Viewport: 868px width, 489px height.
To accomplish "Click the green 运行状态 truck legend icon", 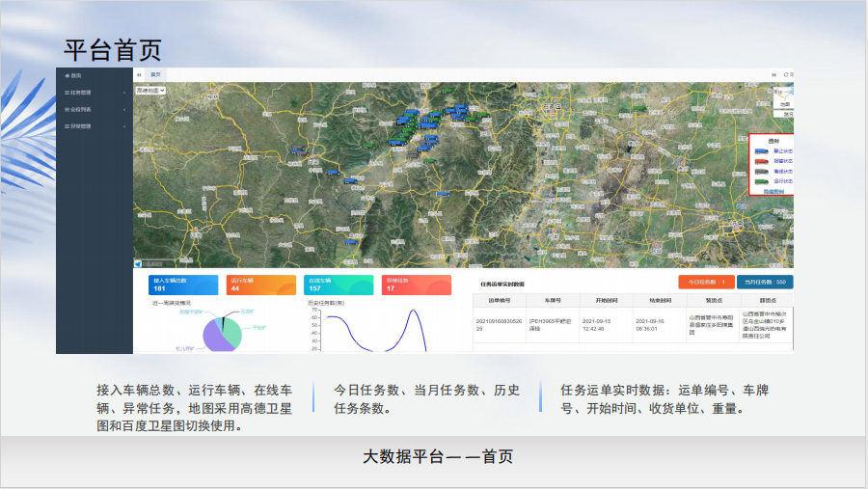I will (x=762, y=180).
